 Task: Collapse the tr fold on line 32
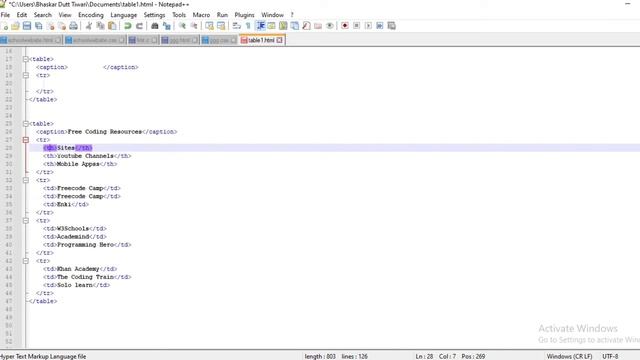point(26,180)
